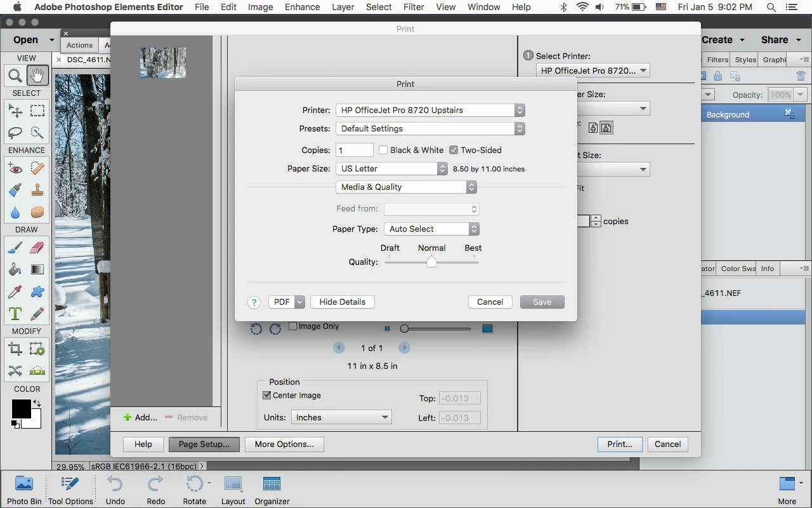
Task: Click the lock all pixels icon
Action: coord(717,76)
